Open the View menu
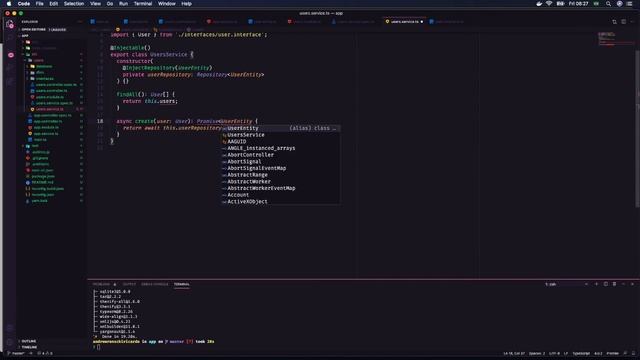Image resolution: width=640 pixels, height=360 pixels. tap(95, 4)
